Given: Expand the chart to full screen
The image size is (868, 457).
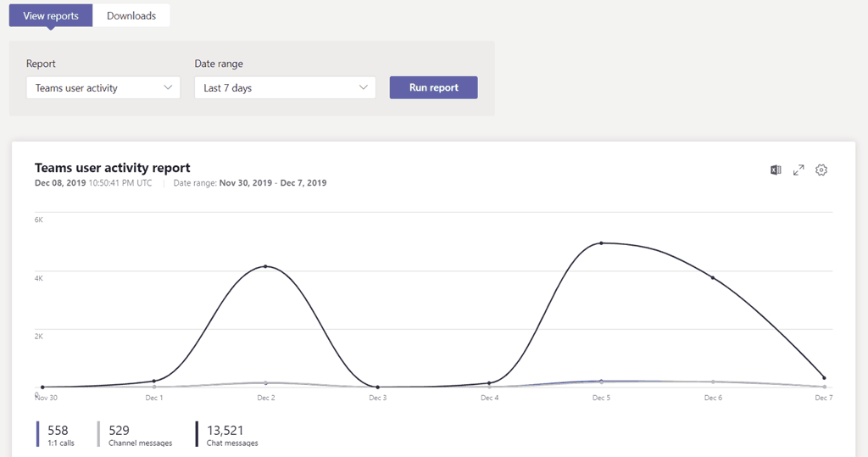Looking at the screenshot, I should point(798,170).
